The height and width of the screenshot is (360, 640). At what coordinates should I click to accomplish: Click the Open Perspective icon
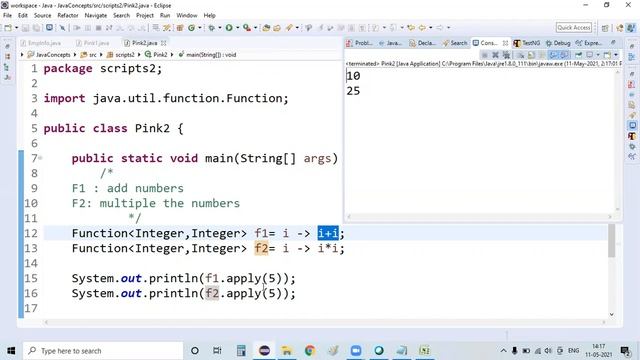pyautogui.click(x=605, y=28)
